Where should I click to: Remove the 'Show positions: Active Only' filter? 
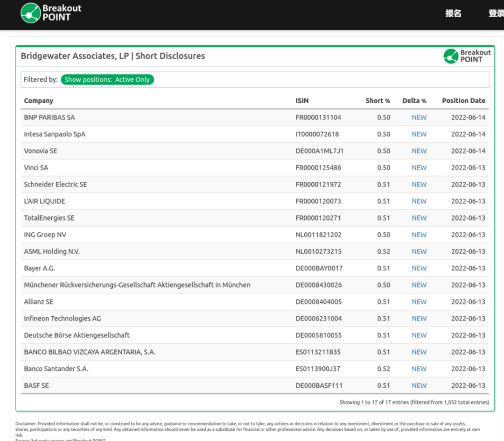click(x=107, y=79)
